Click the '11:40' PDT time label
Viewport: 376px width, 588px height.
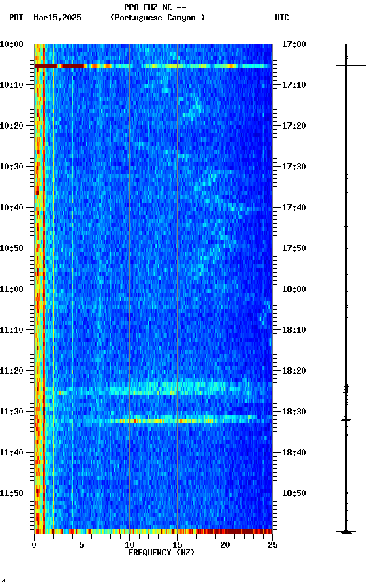(x=12, y=453)
